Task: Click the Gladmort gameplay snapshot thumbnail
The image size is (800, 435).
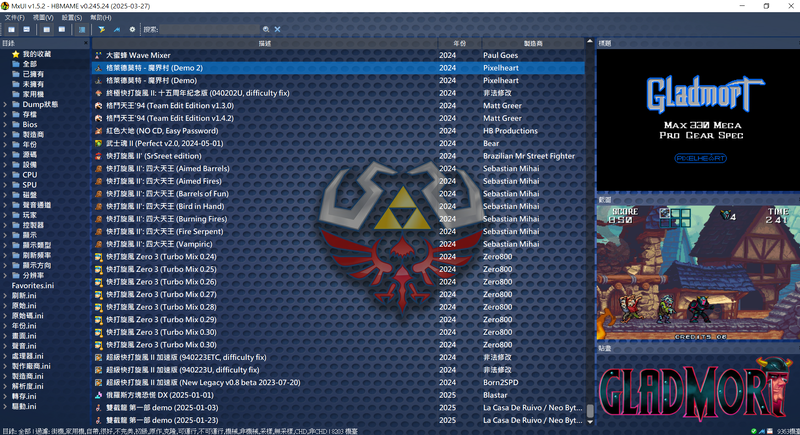Action: [698, 272]
